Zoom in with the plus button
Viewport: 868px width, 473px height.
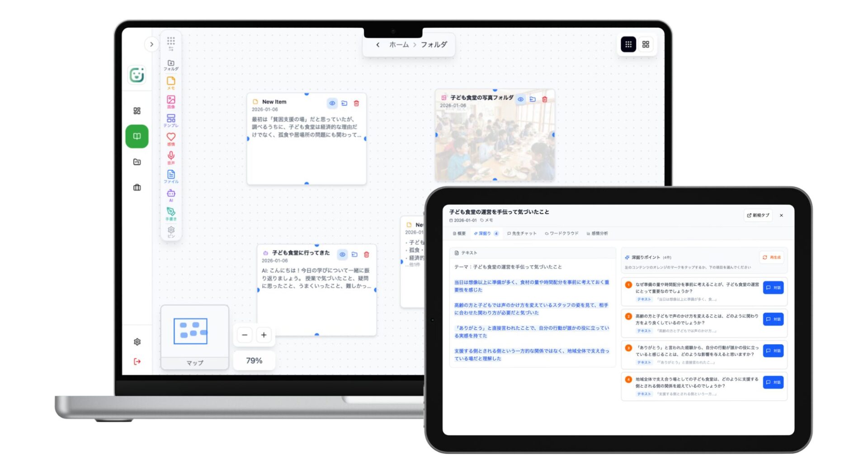264,335
